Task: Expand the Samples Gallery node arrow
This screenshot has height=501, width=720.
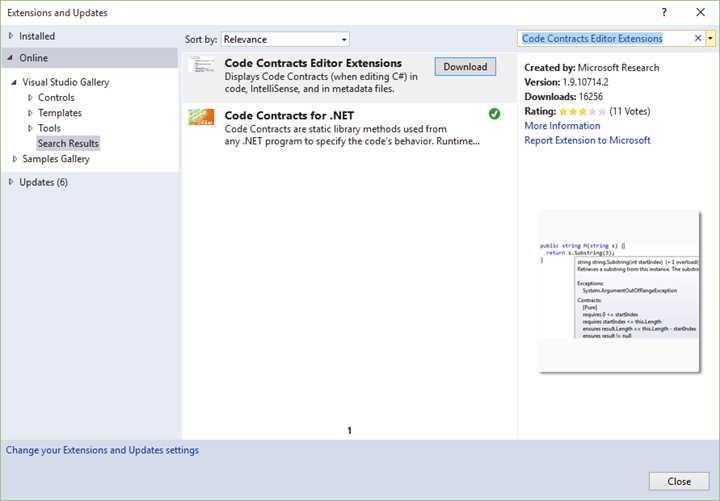Action: pyautogui.click(x=15, y=159)
